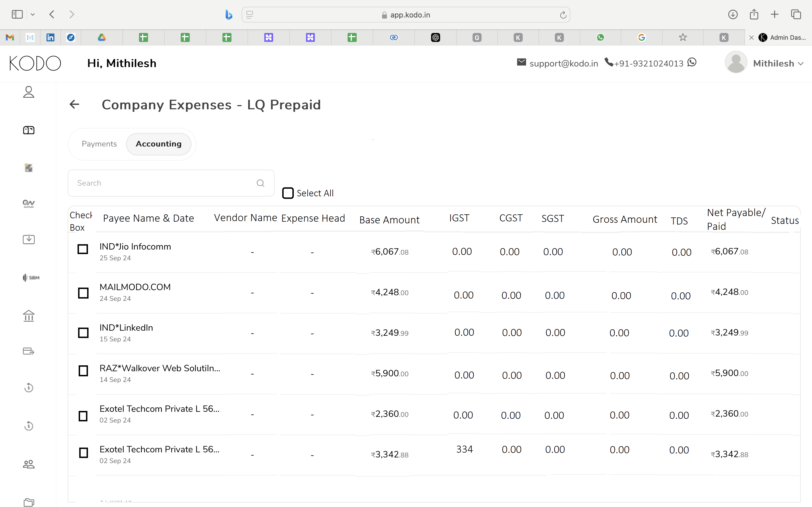
Task: Check the Select All checkbox
Action: click(288, 193)
